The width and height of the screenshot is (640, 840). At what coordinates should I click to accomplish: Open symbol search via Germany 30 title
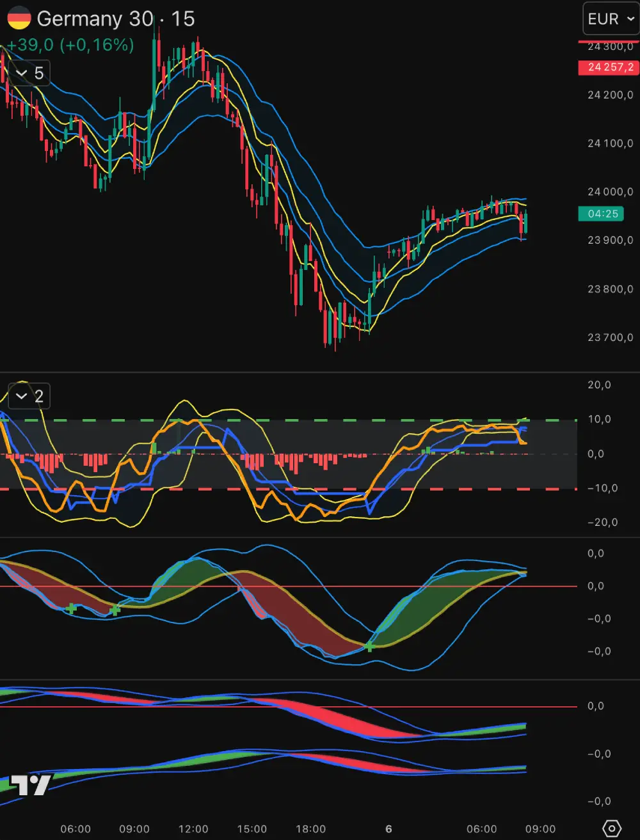pos(95,19)
